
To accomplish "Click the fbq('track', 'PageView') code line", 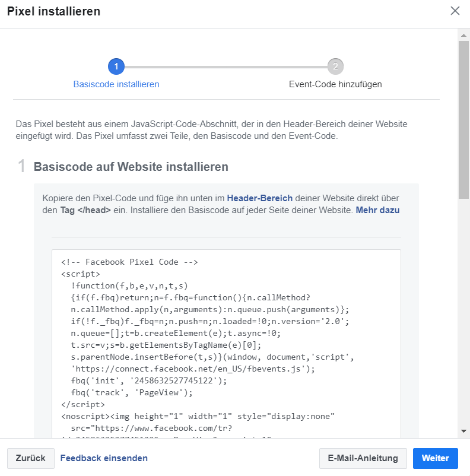I will (x=132, y=392).
